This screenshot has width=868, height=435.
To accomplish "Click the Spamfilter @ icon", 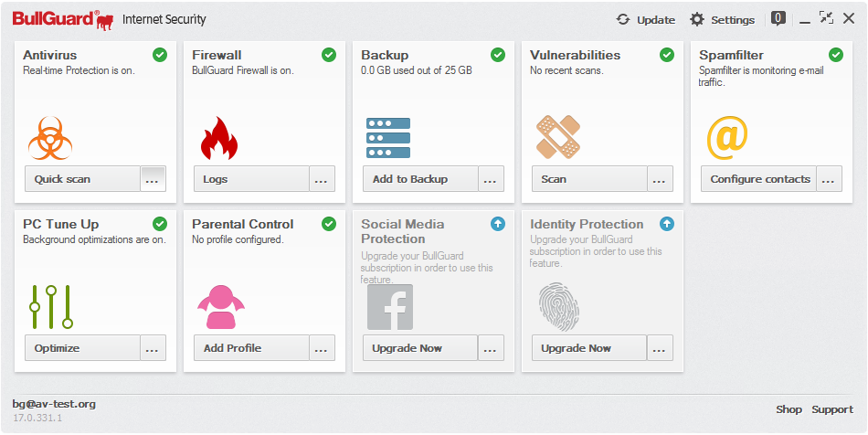I will click(x=727, y=138).
